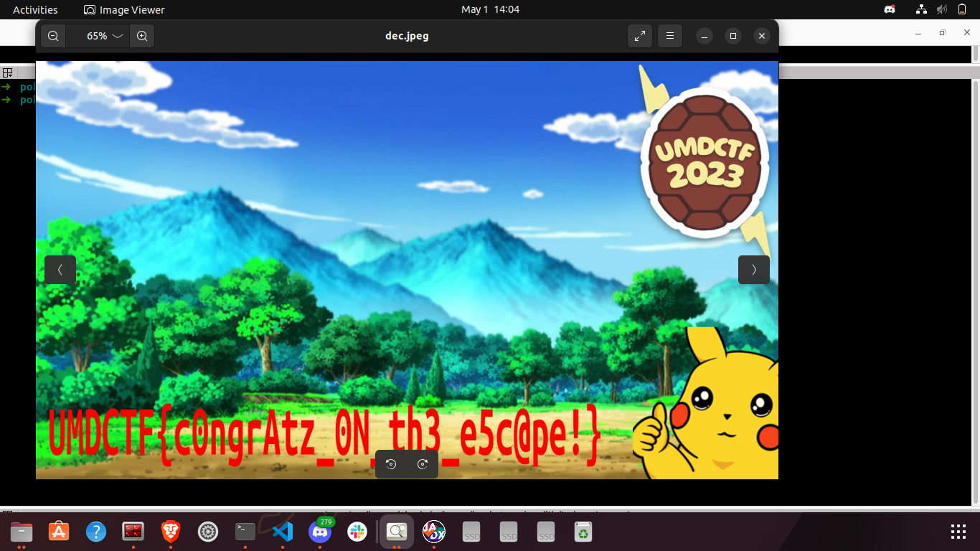Close the Image Viewer window
This screenshot has height=551, width=980.
pyautogui.click(x=762, y=36)
